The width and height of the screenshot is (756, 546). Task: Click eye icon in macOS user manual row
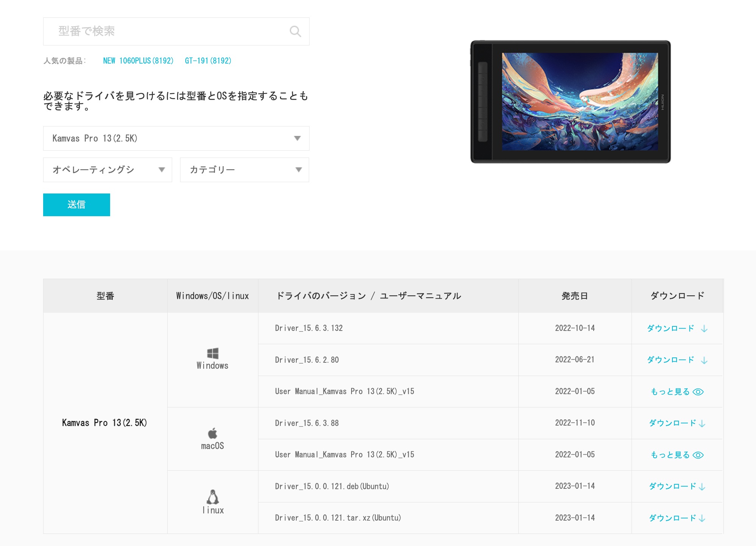[698, 455]
